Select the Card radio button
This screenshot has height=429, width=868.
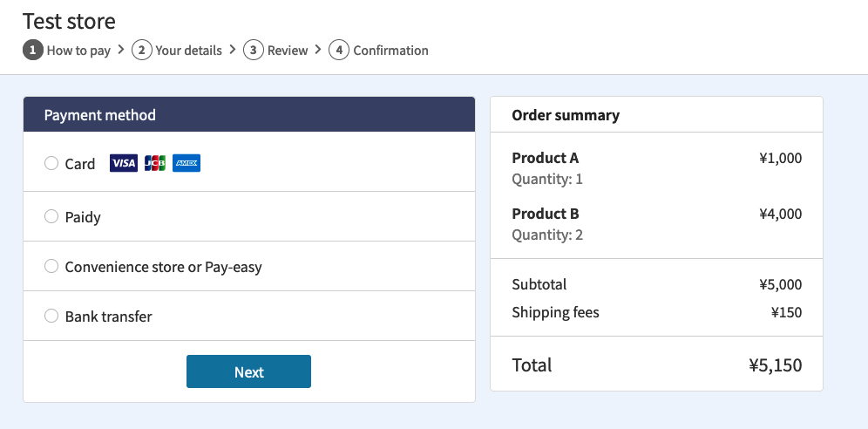51,163
